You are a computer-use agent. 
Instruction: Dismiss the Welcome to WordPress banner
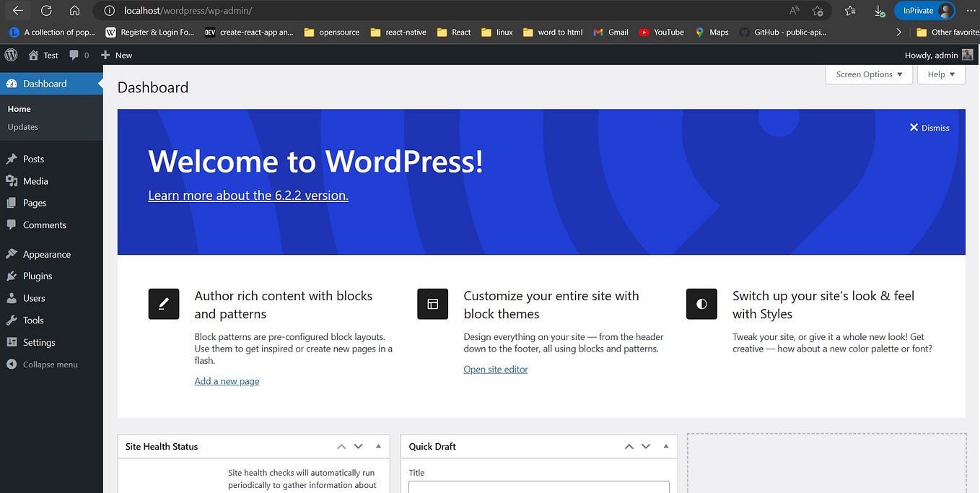tap(929, 128)
